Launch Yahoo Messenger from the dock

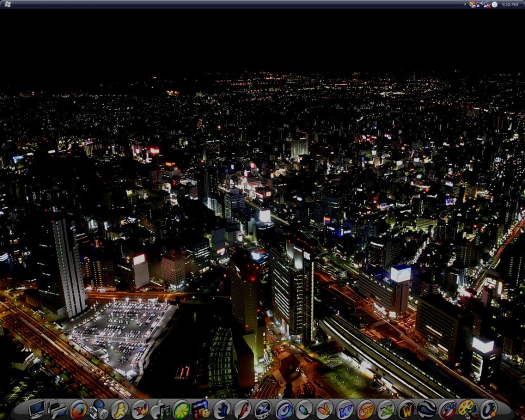(140, 409)
